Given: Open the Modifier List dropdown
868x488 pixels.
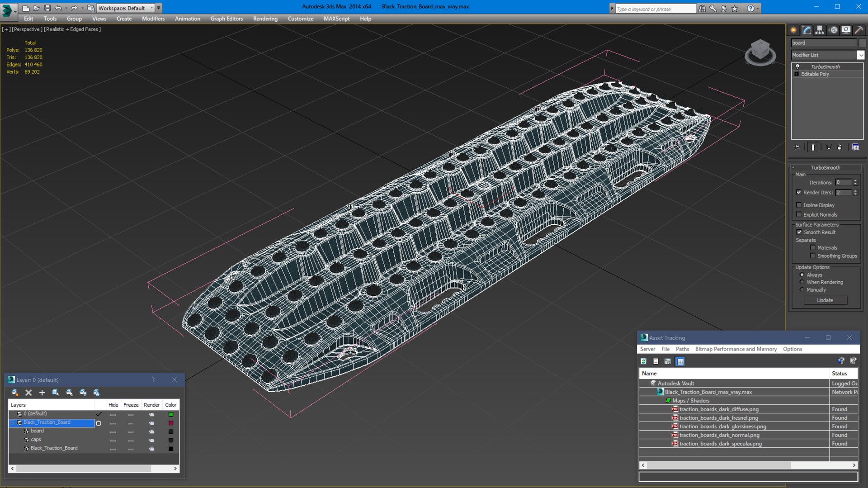Looking at the screenshot, I should [x=827, y=55].
